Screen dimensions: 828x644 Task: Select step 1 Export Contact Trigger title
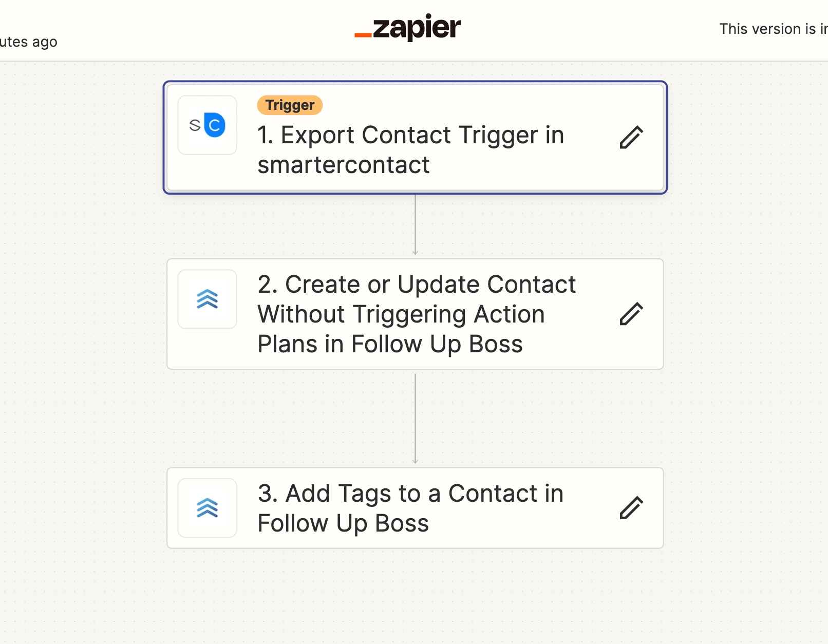410,149
